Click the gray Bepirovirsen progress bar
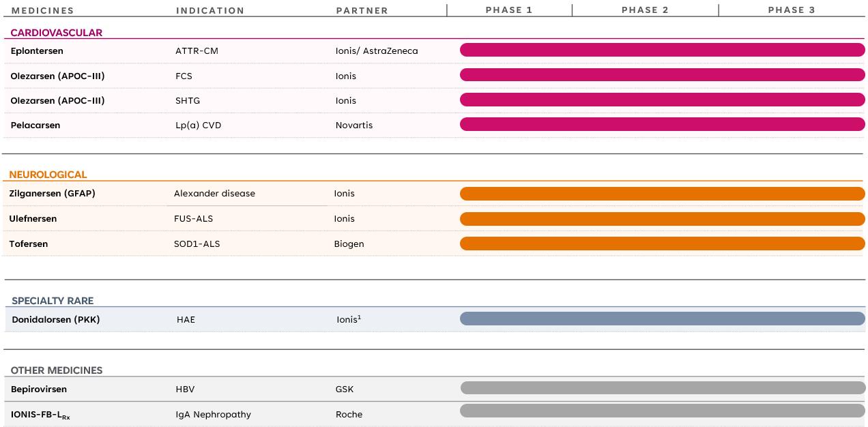The height and width of the screenshot is (427, 868). (x=662, y=388)
